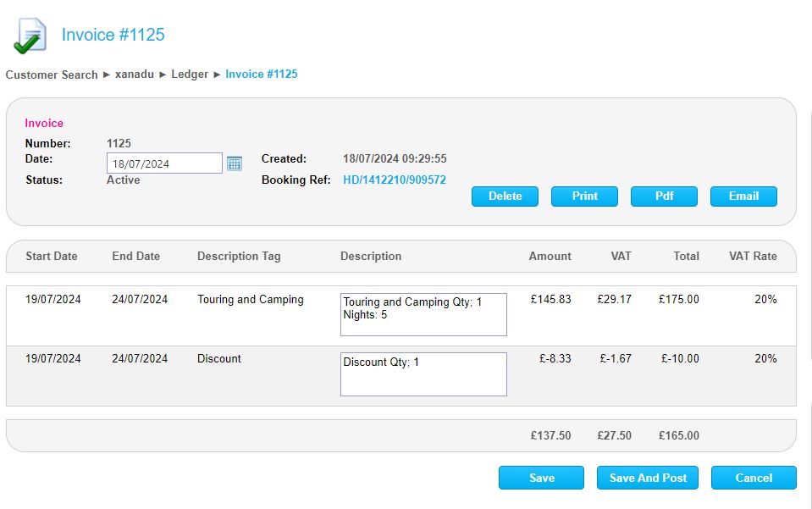Cancel invoice editing
Viewport: 812px width, 509px height.
754,478
